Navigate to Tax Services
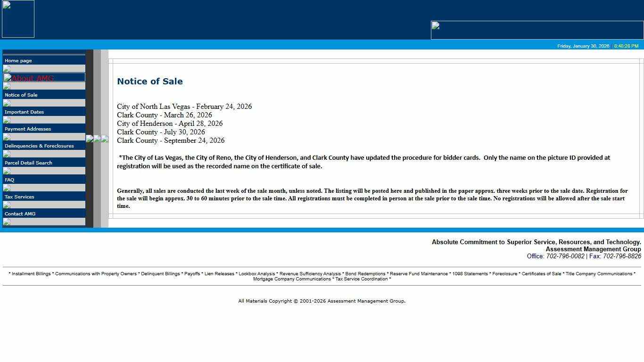Screen dimensions: 644x362 click(x=19, y=197)
